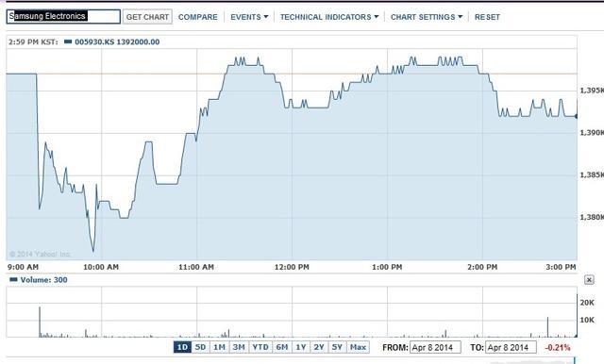The height and width of the screenshot is (364, 604).
Task: Click the Compare link
Action: [x=198, y=17]
